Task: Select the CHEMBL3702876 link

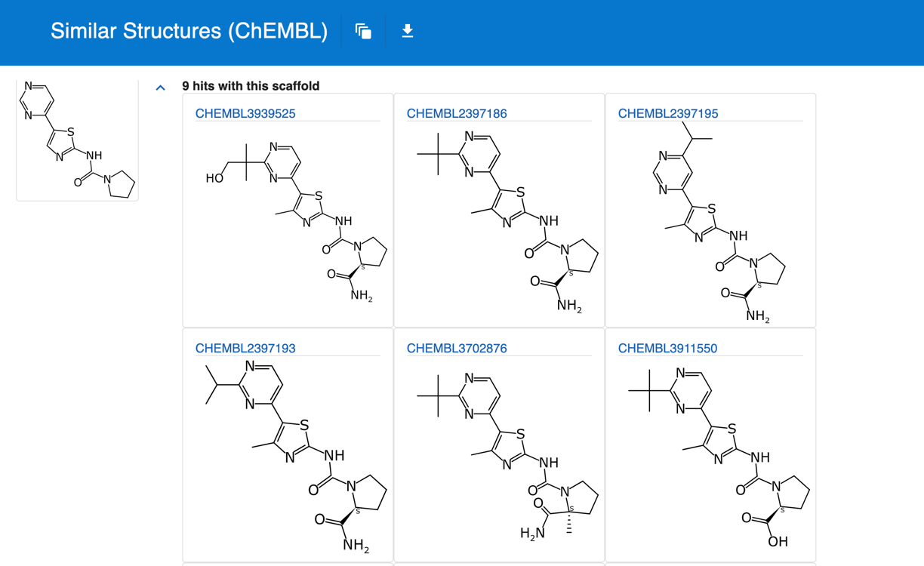Action: click(x=456, y=348)
